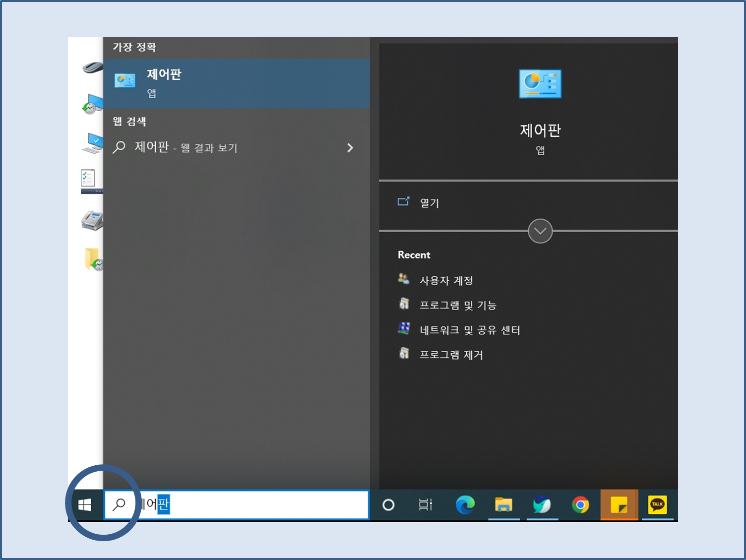Screen dimensions: 746x560
Task: Click the large 제어판 icon in the preview pane
Action: tap(540, 84)
